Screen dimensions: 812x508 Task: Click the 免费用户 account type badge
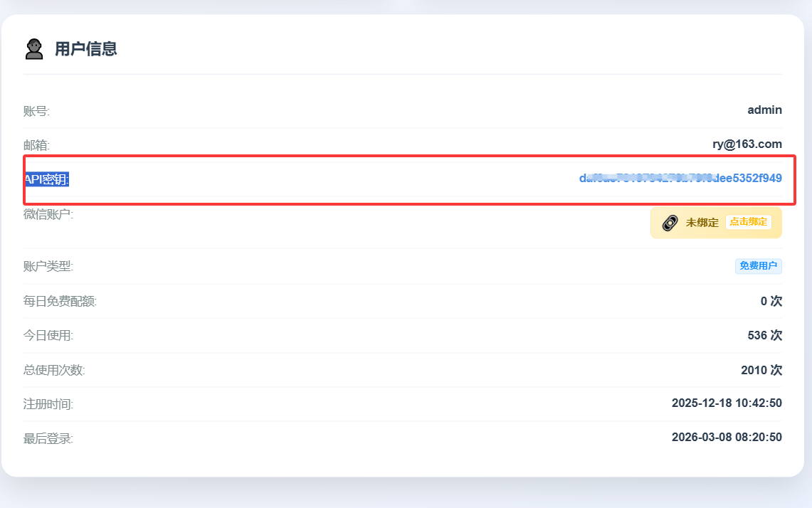[759, 266]
